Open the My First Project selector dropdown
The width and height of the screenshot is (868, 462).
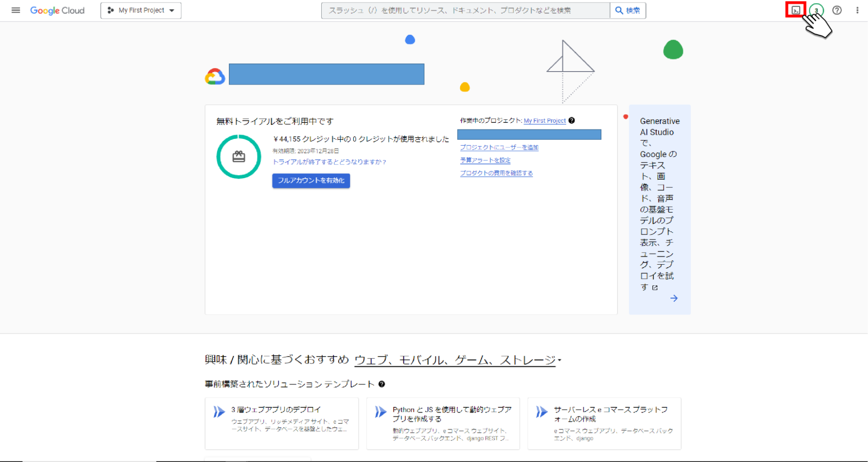[141, 10]
